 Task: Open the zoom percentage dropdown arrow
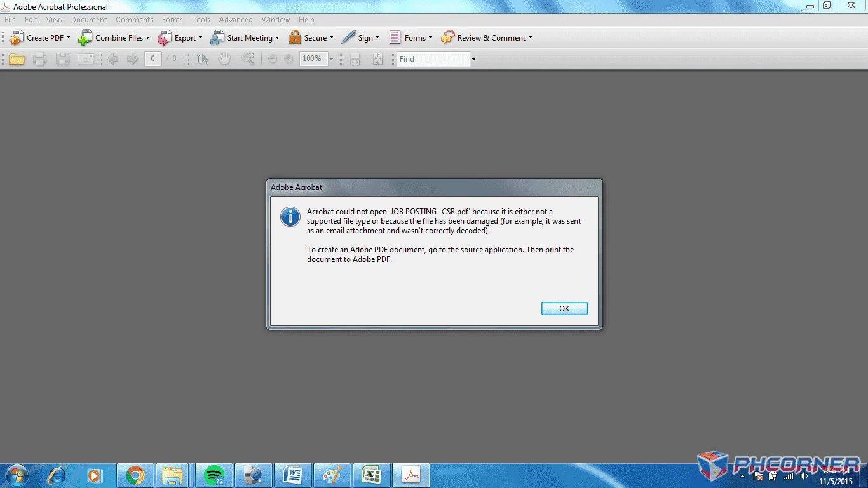[331, 59]
